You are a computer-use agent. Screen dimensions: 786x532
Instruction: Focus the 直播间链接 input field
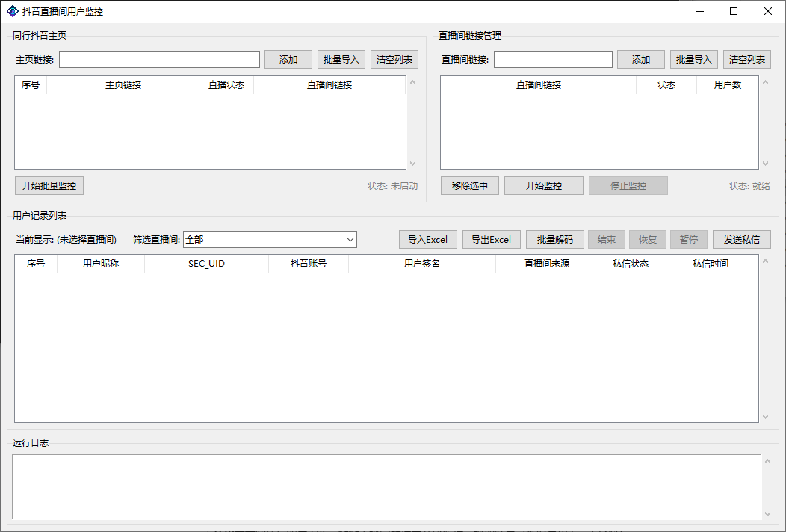pos(553,59)
